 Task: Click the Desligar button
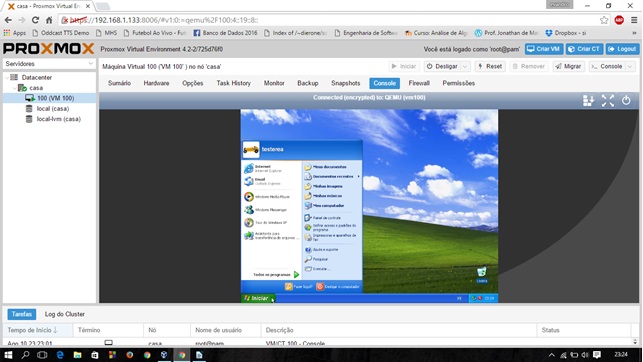(442, 66)
